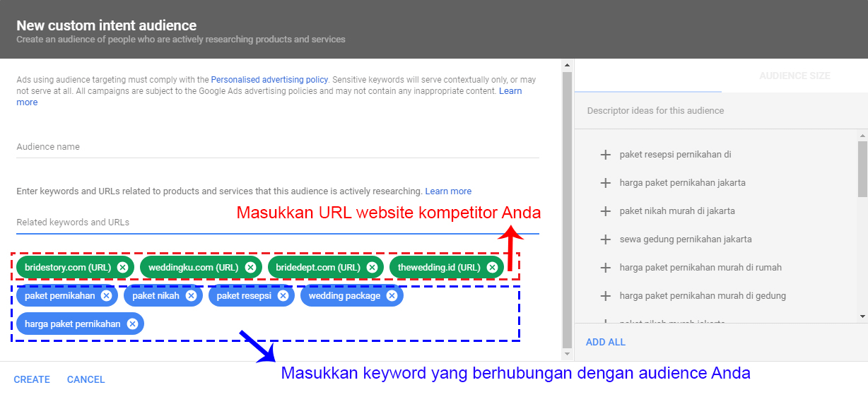Select the 'paket resepsi' chip label
Screen dimensions: 868x397
tap(244, 296)
